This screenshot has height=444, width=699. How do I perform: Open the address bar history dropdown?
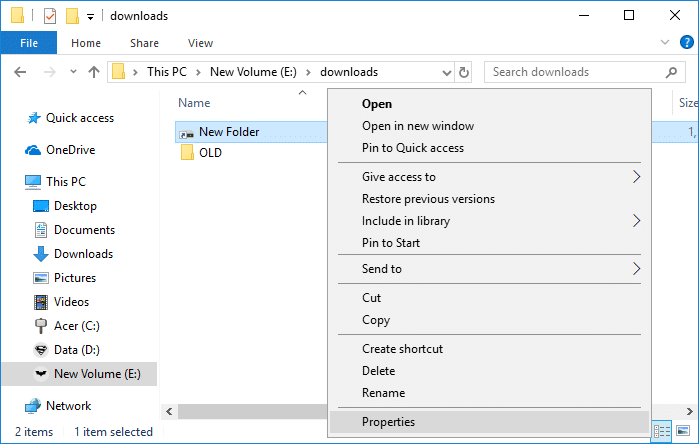pyautogui.click(x=444, y=72)
